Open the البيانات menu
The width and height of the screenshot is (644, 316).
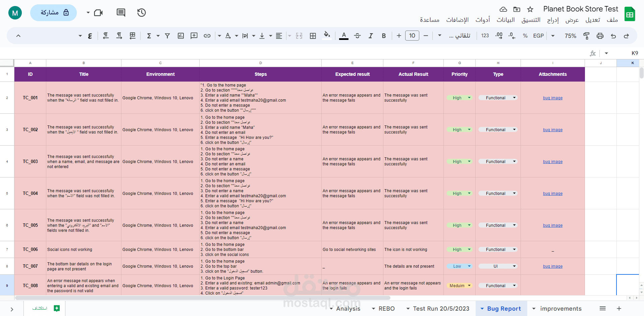click(x=505, y=20)
